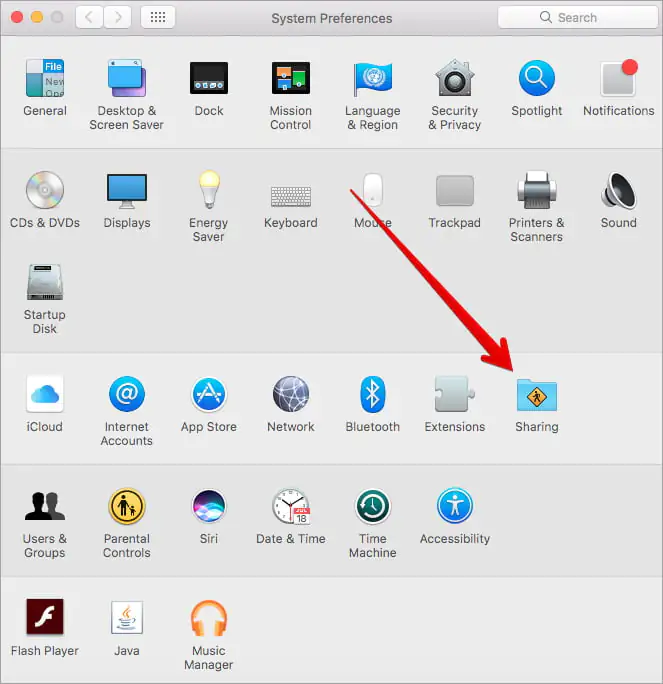
Task: Focus the Search field
Action: [x=578, y=17]
